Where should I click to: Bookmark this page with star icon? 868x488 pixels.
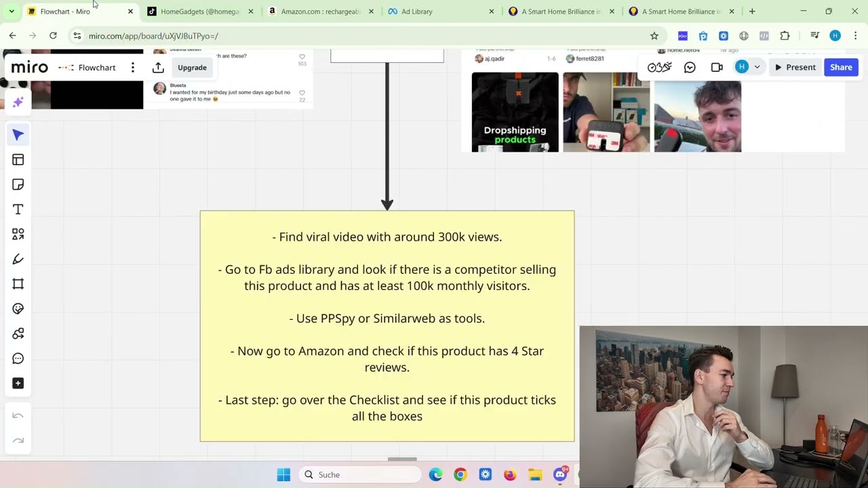654,36
